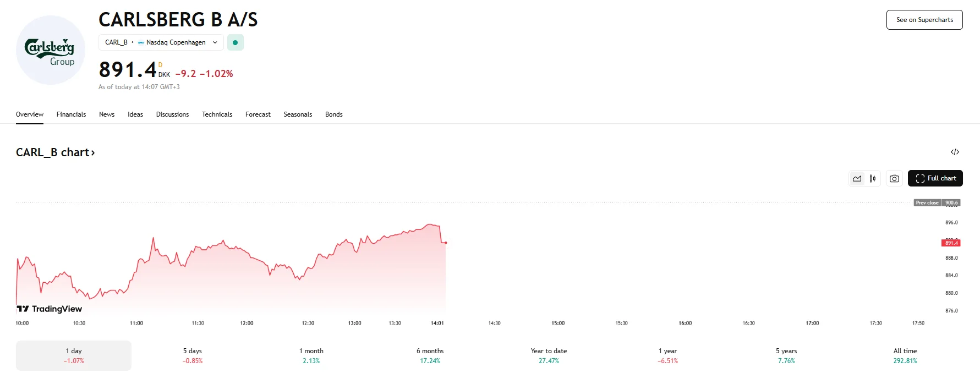Click the −9.2 −1.02% change text
The height and width of the screenshot is (384, 980).
coord(204,74)
